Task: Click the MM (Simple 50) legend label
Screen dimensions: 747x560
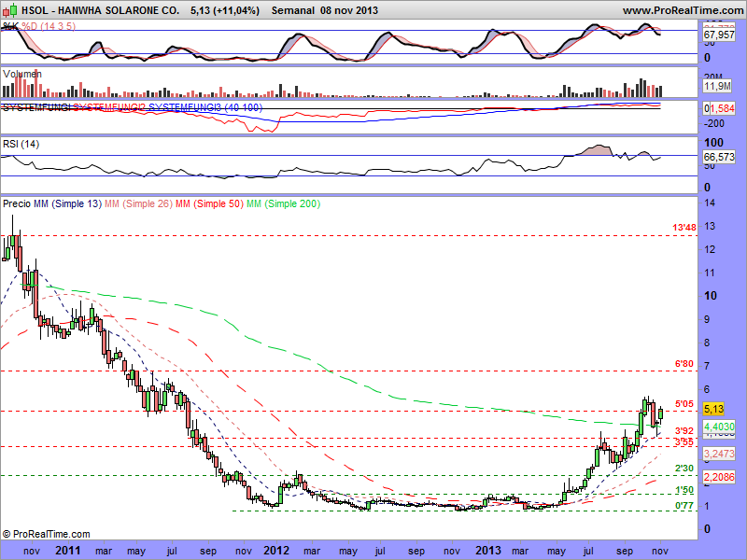Action: tap(209, 203)
